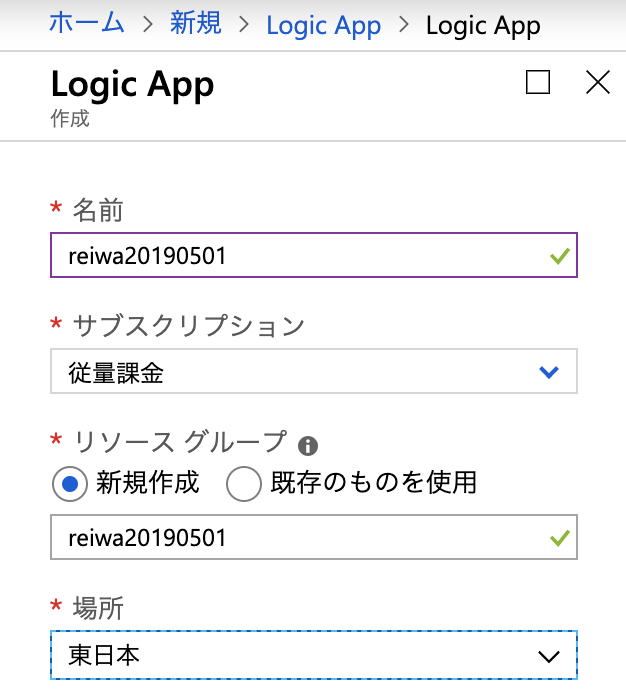Close the Logic App creation blade

598,82
